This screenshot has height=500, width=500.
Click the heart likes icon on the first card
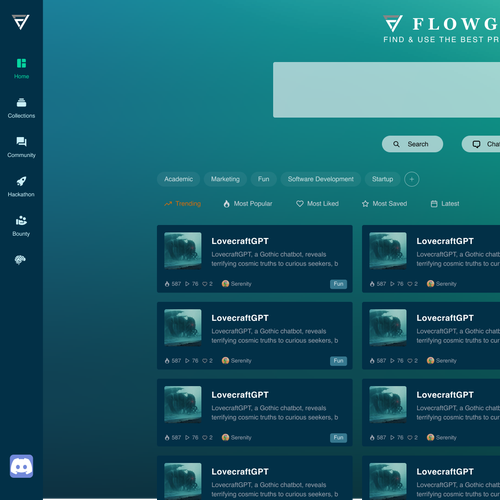point(205,284)
